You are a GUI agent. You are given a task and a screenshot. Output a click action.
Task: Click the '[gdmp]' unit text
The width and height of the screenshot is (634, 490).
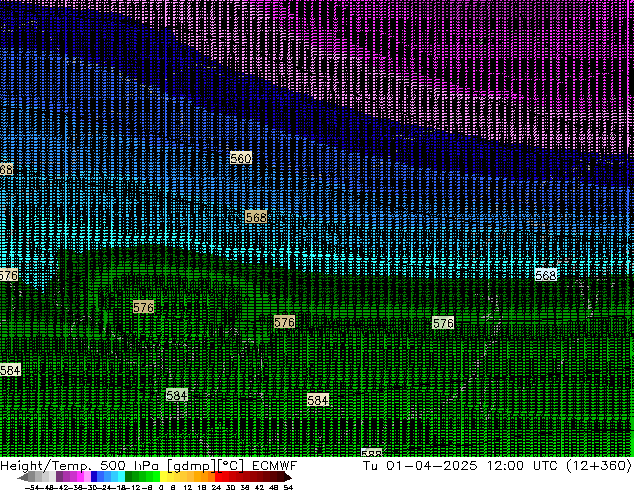(192, 466)
